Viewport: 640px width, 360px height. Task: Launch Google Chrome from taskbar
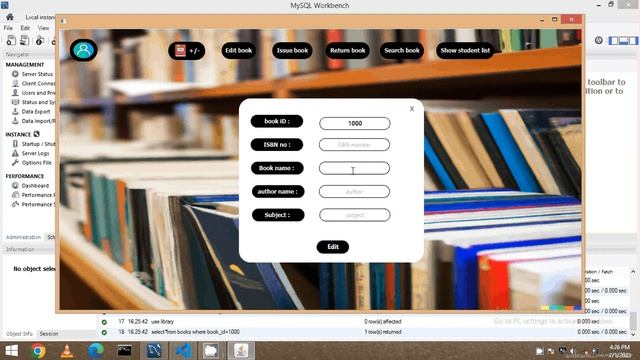(x=39, y=351)
